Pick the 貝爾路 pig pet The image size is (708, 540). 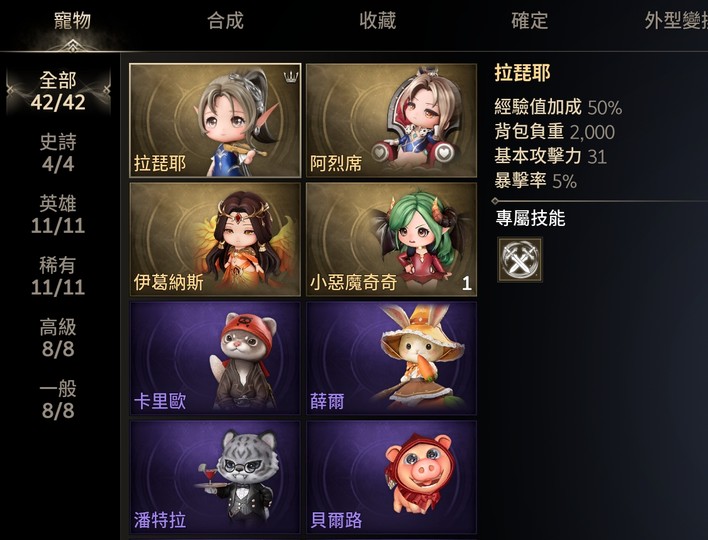(x=391, y=478)
